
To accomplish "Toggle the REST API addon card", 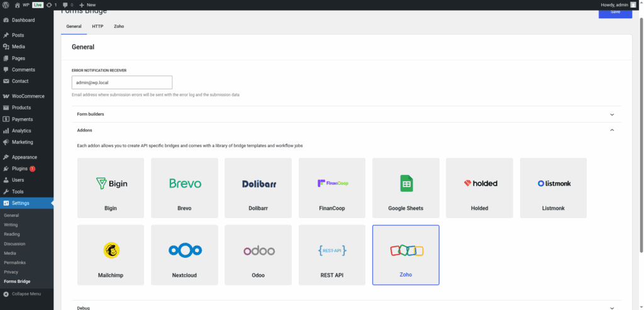I will pos(332,255).
